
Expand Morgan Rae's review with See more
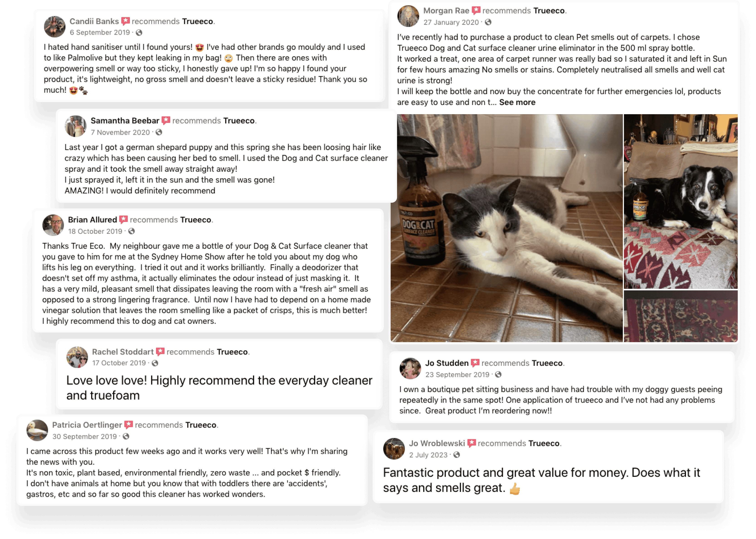coord(517,102)
